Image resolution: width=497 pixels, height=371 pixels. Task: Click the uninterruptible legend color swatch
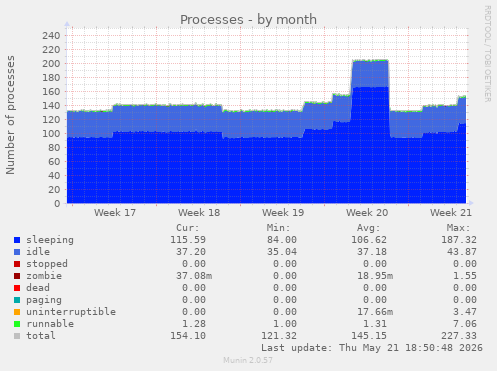click(x=17, y=312)
